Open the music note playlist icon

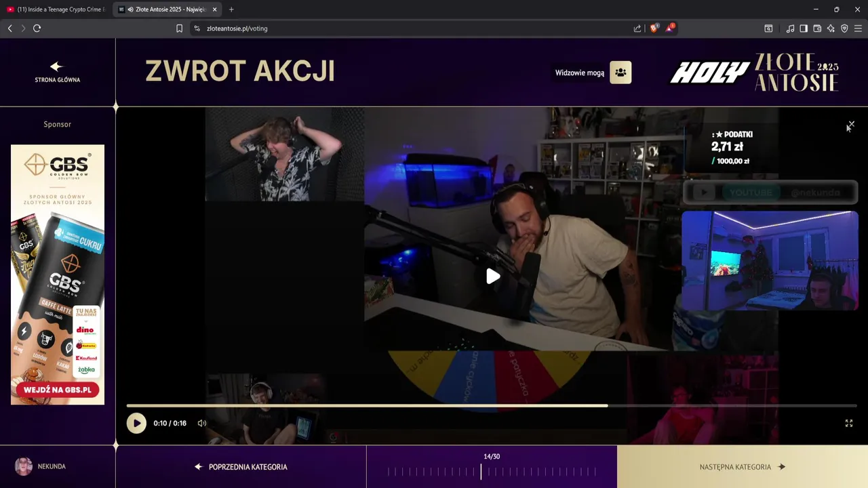pyautogui.click(x=790, y=28)
